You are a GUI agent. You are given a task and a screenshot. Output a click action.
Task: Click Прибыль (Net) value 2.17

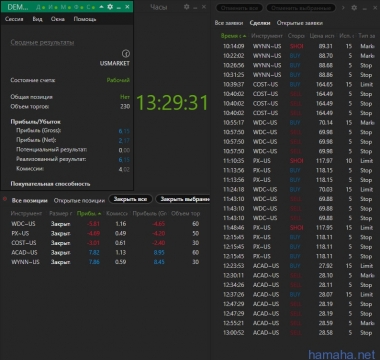click(124, 141)
